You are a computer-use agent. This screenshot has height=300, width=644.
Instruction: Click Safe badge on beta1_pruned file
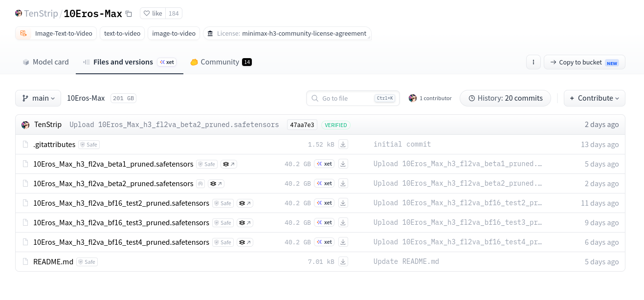(207, 164)
